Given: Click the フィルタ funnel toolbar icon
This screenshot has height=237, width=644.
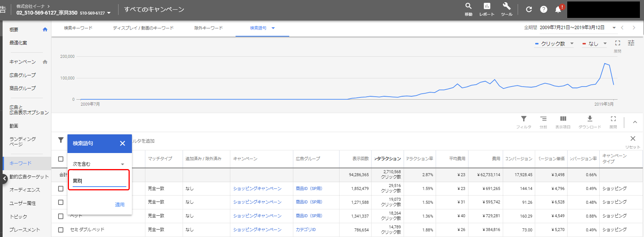Looking at the screenshot, I should tap(524, 119).
